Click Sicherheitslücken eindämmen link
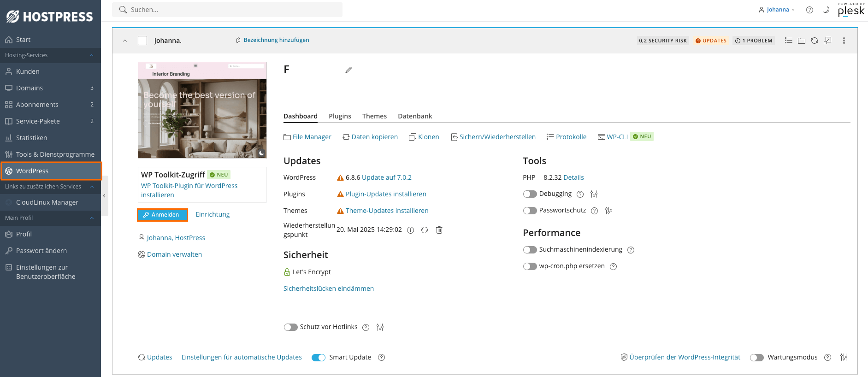Viewport: 868px width, 377px height. point(329,289)
